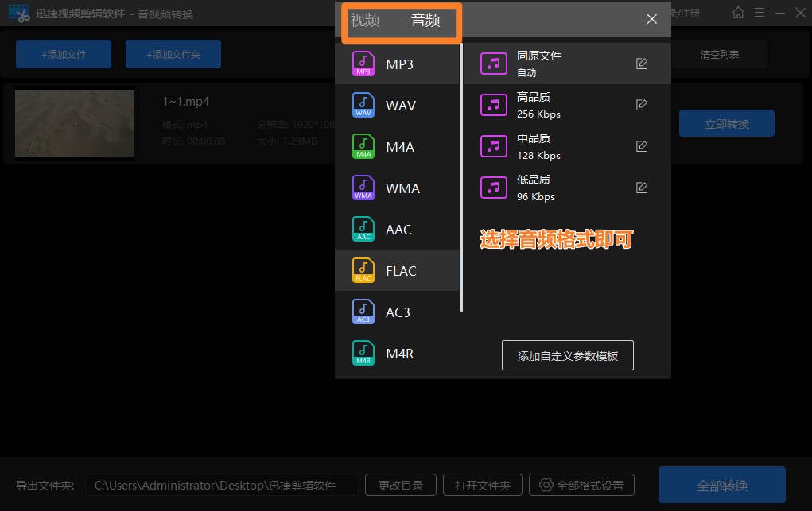812x511 pixels.
Task: Click the 1~1.mp4 video thumbnail
Action: click(x=74, y=123)
